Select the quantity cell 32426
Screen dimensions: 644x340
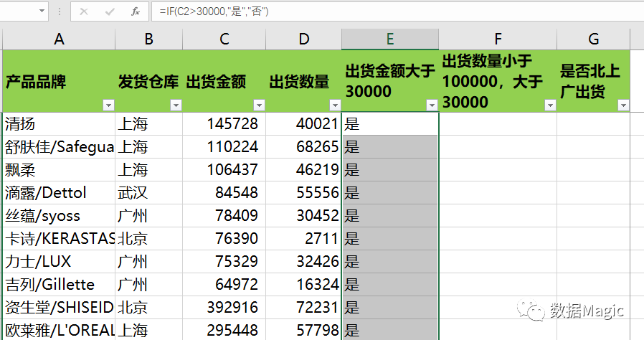pyautogui.click(x=304, y=262)
